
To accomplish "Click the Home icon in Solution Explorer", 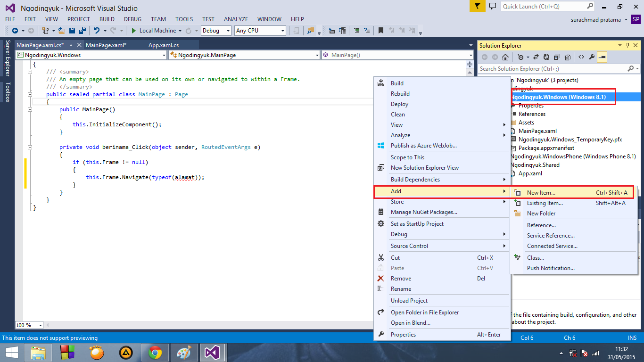I will coord(505,57).
